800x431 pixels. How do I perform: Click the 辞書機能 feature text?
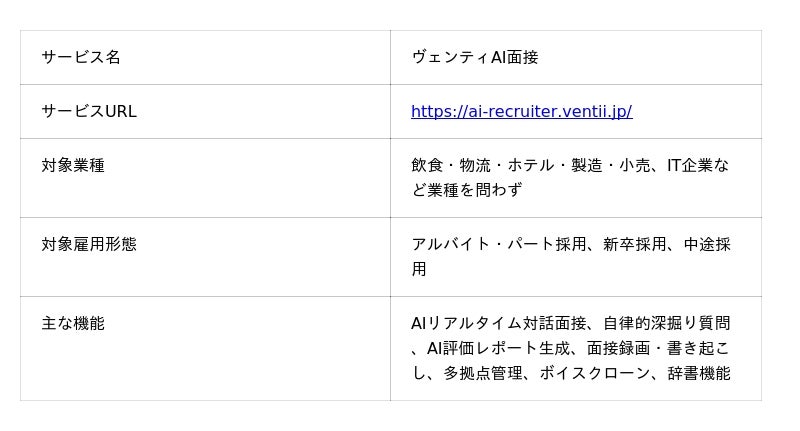698,373
